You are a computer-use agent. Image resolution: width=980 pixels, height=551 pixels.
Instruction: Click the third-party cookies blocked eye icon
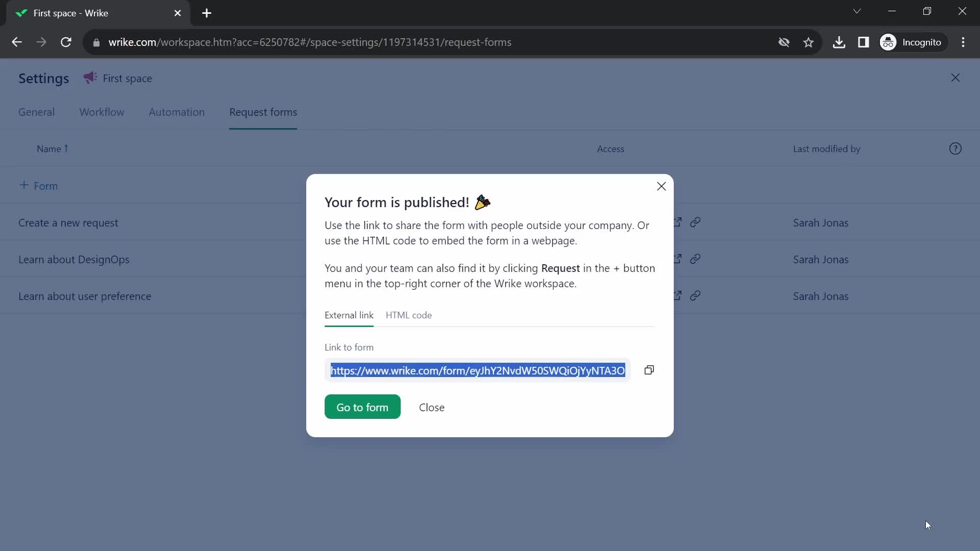pos(783,42)
